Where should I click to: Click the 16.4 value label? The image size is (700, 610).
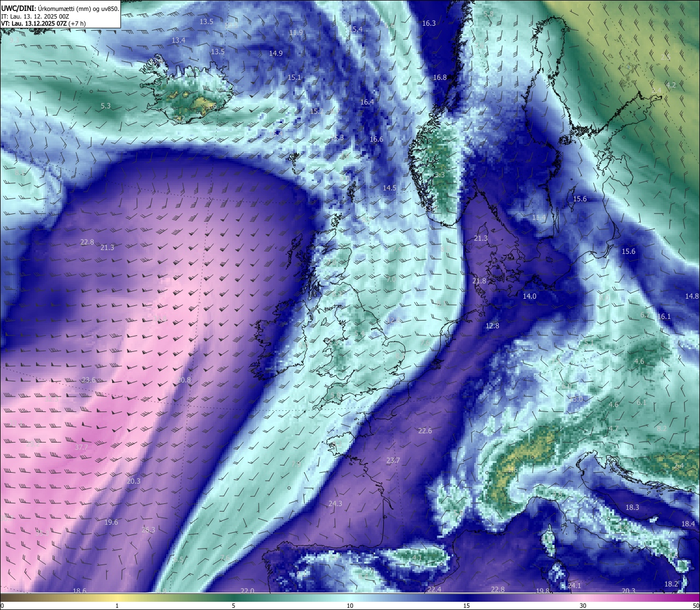367,102
